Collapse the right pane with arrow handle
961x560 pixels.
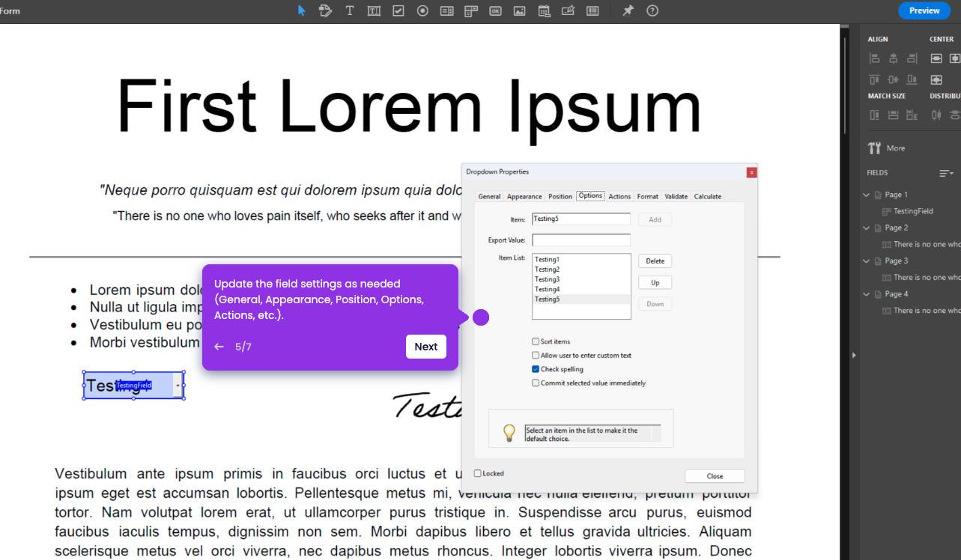click(x=852, y=355)
